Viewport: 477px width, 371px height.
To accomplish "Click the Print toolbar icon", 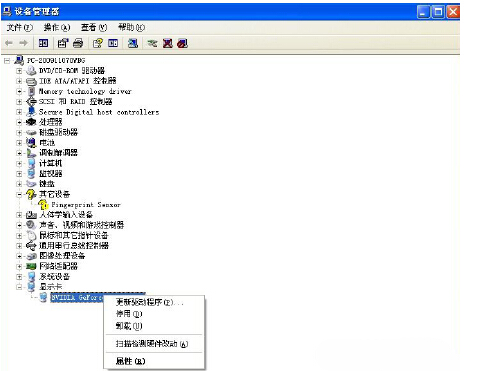I will (x=78, y=43).
